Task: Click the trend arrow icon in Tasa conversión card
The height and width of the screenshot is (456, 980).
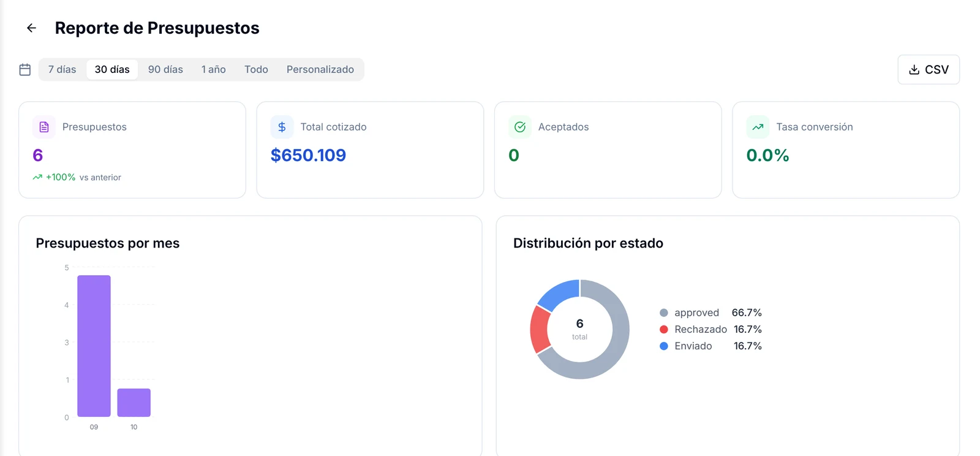Action: (x=758, y=127)
